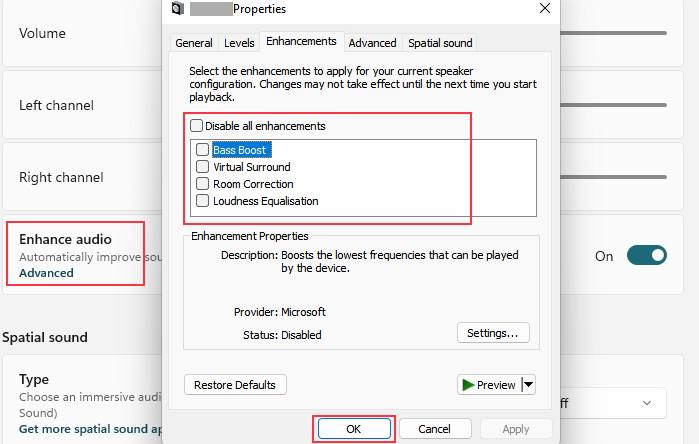Screen dimensions: 699x444
Task: Enable the Bass Boost checkbox
Action: pos(203,150)
